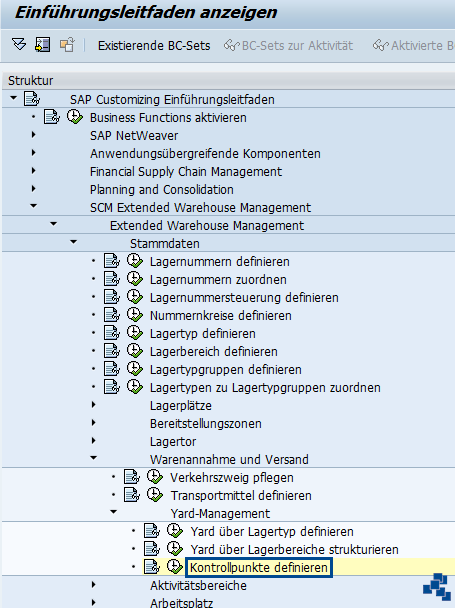The image size is (455, 608).
Task: Execute Lagertyp definieren activity icon
Action: click(x=135, y=333)
